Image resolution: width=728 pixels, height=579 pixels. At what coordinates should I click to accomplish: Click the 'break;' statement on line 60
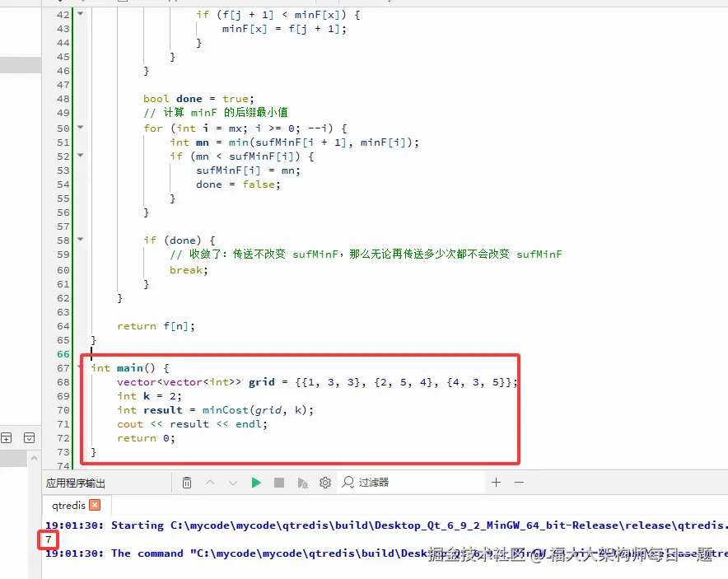tap(189, 270)
